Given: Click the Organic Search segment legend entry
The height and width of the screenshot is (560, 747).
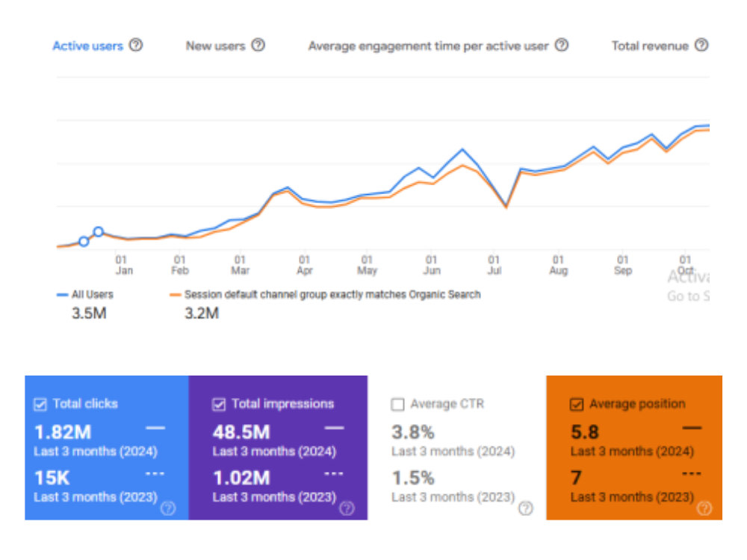Looking at the screenshot, I should pyautogui.click(x=325, y=294).
